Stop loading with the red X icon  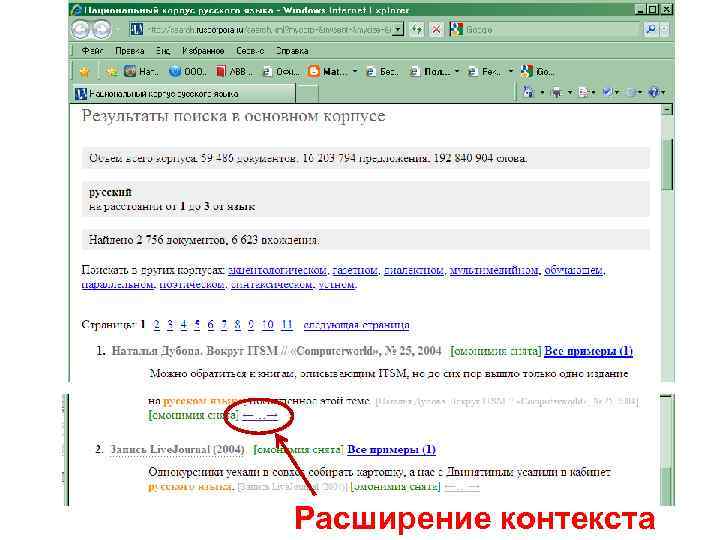(x=436, y=29)
